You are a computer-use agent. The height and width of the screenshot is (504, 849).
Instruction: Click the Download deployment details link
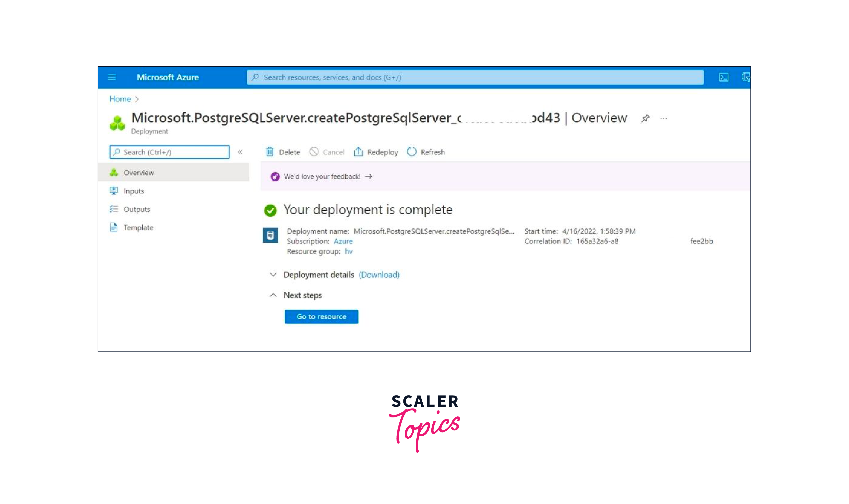tap(379, 274)
